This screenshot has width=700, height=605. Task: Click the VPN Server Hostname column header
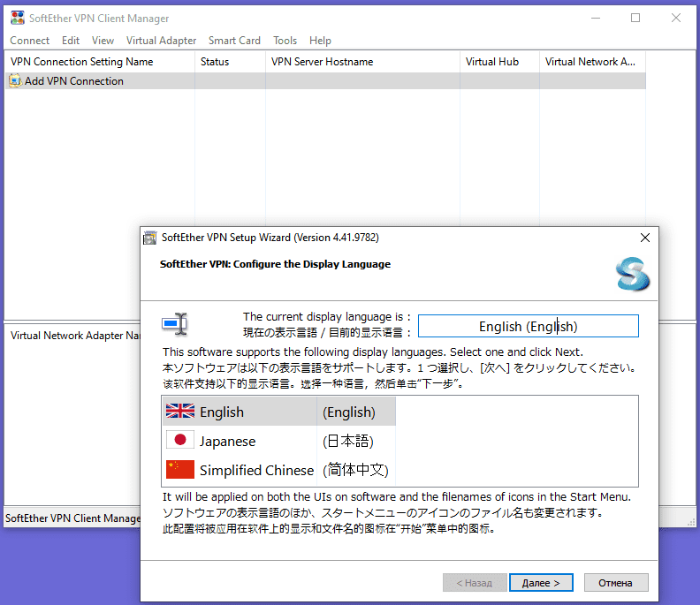point(362,62)
